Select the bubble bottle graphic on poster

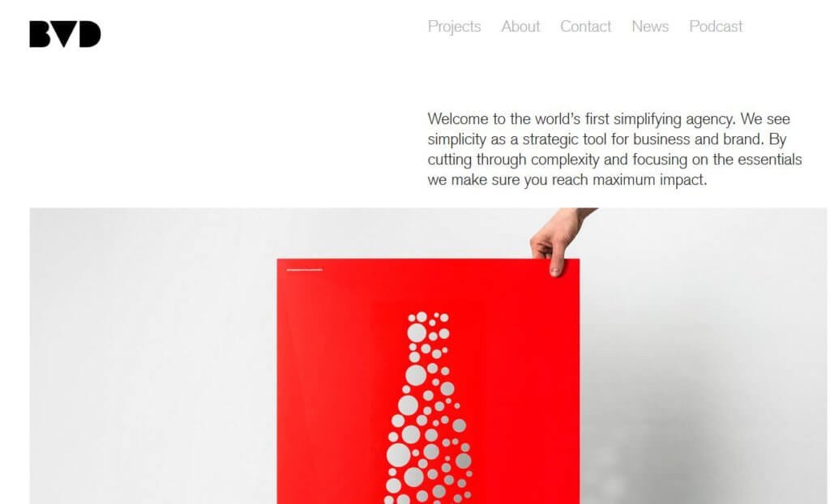(430, 408)
